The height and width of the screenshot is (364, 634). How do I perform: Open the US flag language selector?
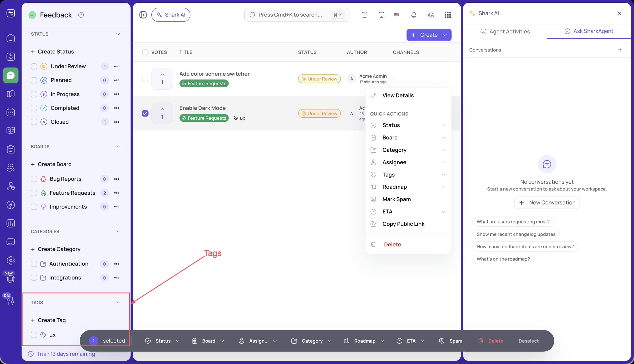tap(397, 15)
